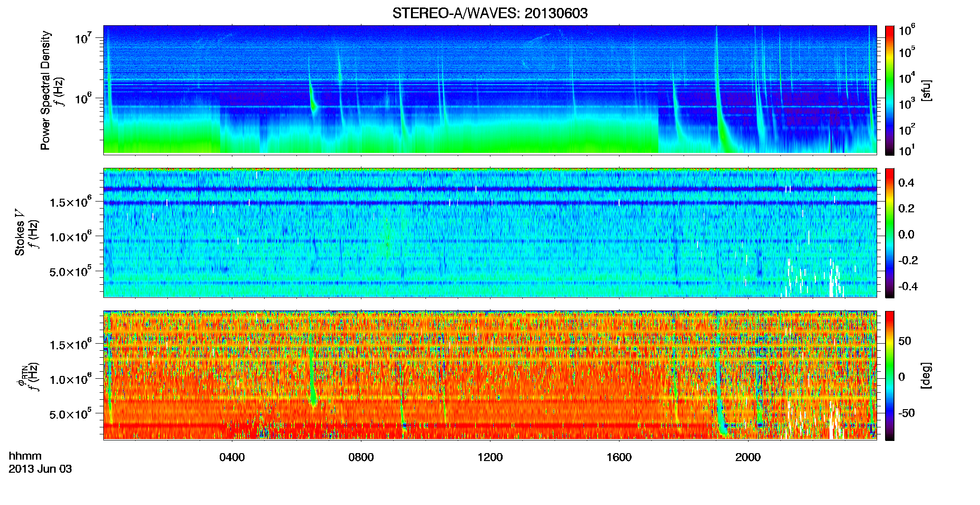The height and width of the screenshot is (505, 980).
Task: Click the hhmm axis label
Action: 25,456
